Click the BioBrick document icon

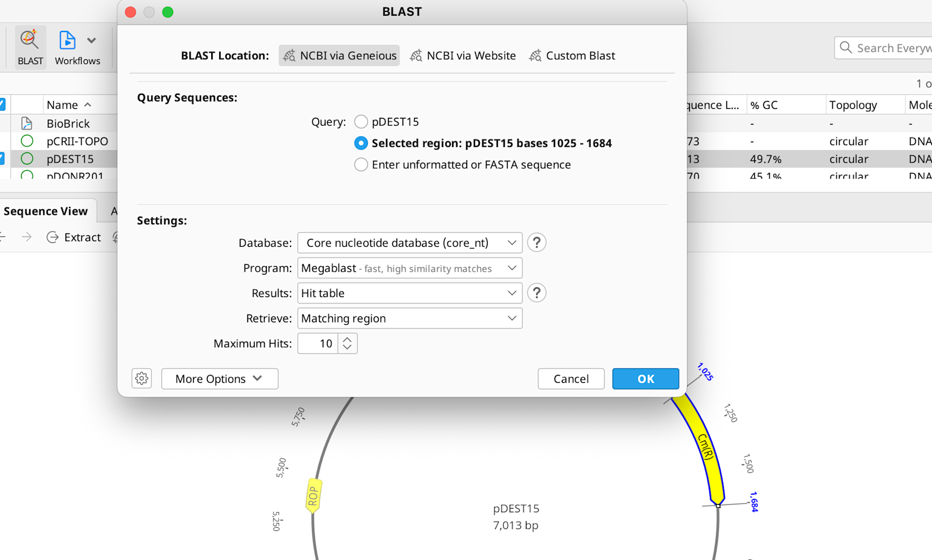tap(27, 123)
